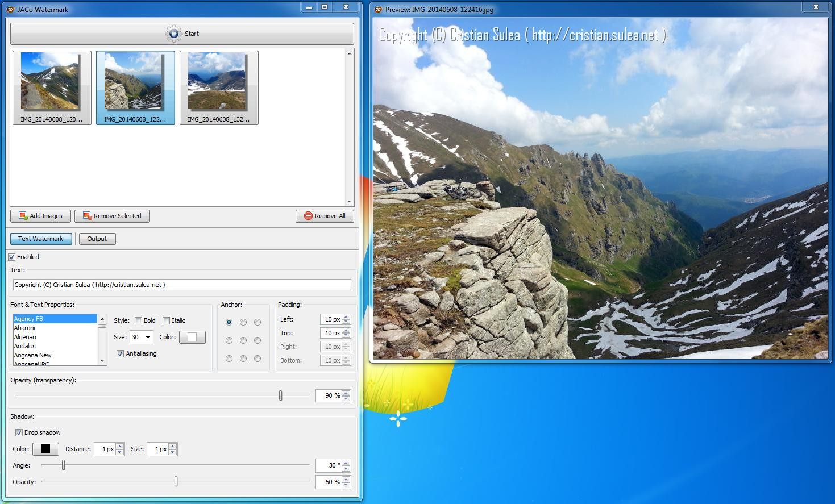Viewport: 835px width, 504px height.
Task: Disable the Drop shadow checkbox
Action: pos(19,432)
